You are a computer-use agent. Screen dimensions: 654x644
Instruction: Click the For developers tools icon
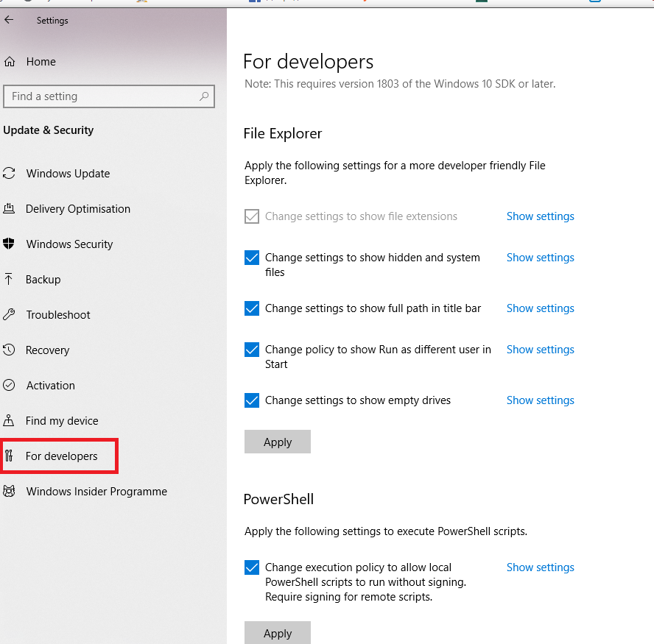(x=9, y=456)
